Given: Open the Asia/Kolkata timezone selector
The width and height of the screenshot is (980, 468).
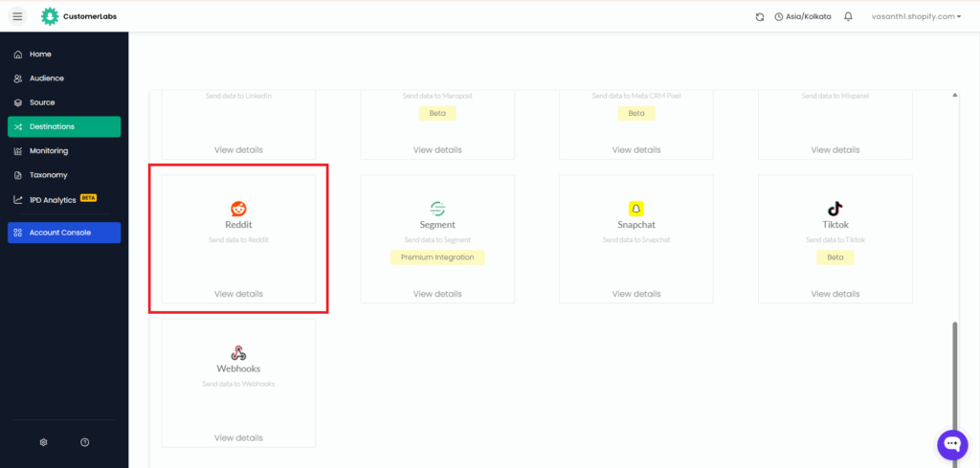Looking at the screenshot, I should 803,17.
